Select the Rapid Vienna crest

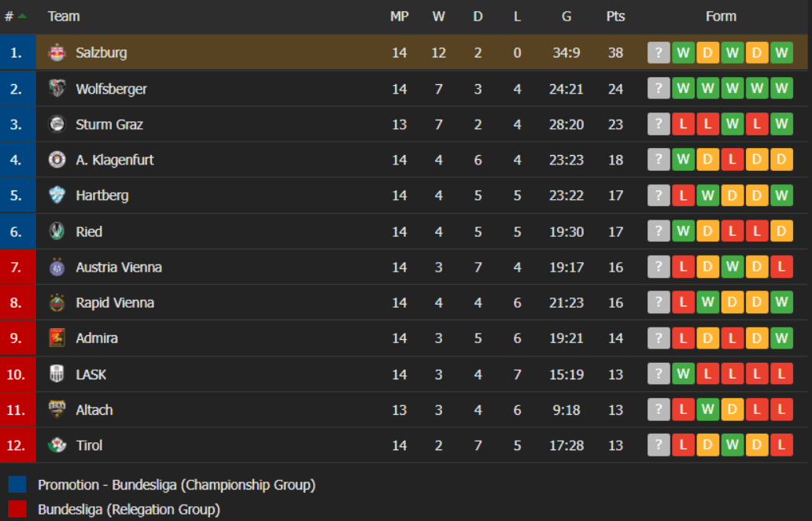[x=57, y=302]
